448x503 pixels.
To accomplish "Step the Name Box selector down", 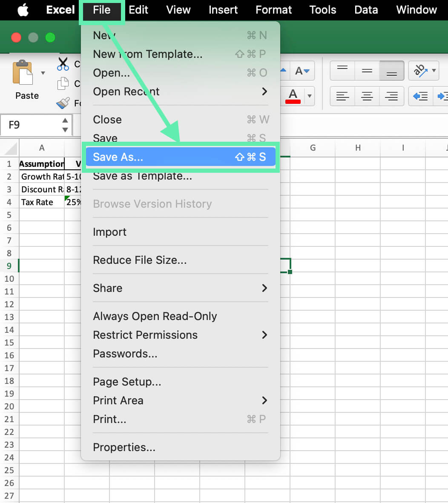I will 65,130.
